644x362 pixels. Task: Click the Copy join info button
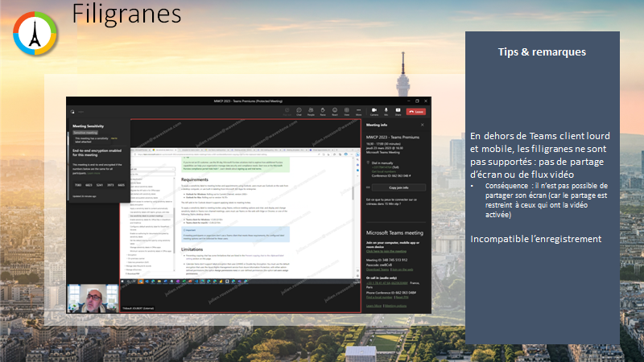click(398, 187)
